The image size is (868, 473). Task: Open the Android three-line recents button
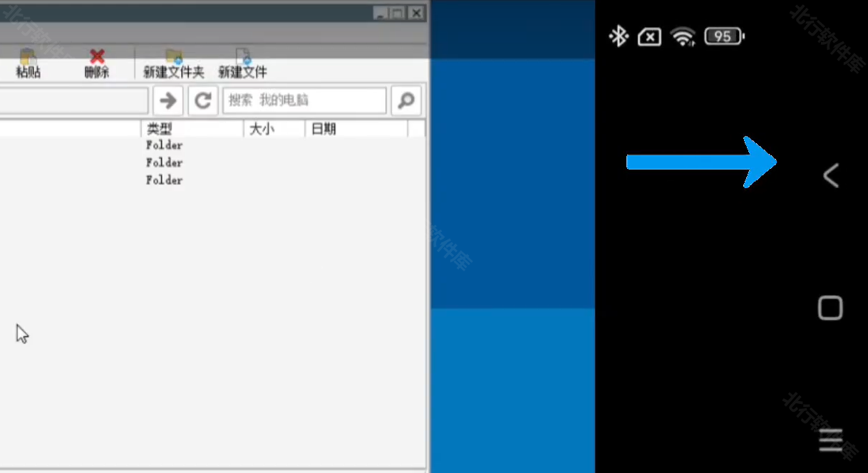[830, 440]
